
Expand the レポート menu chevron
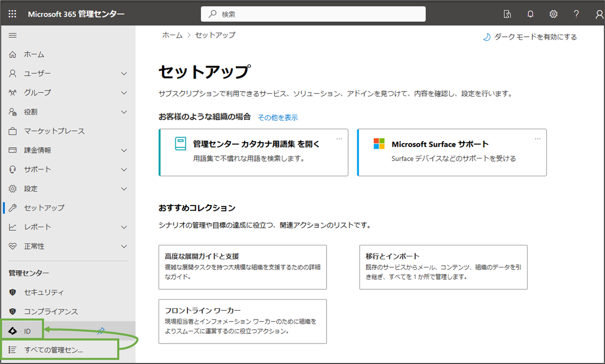click(124, 227)
